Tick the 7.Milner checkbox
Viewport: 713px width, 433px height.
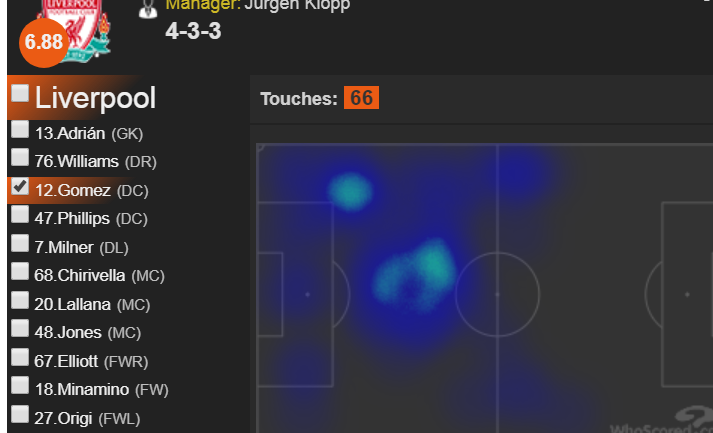20,243
